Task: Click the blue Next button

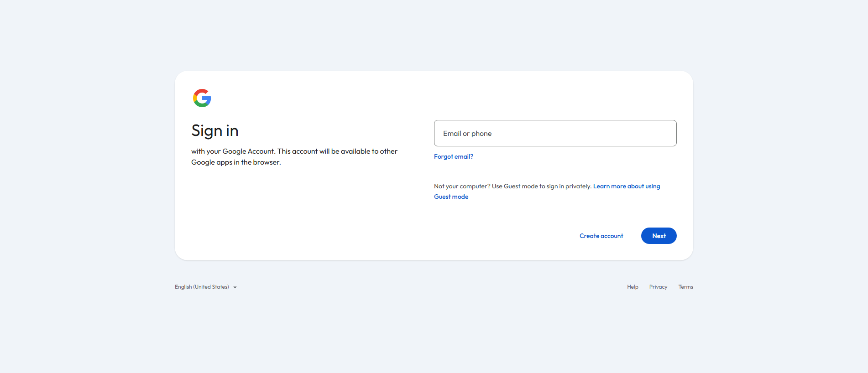Action: 659,236
